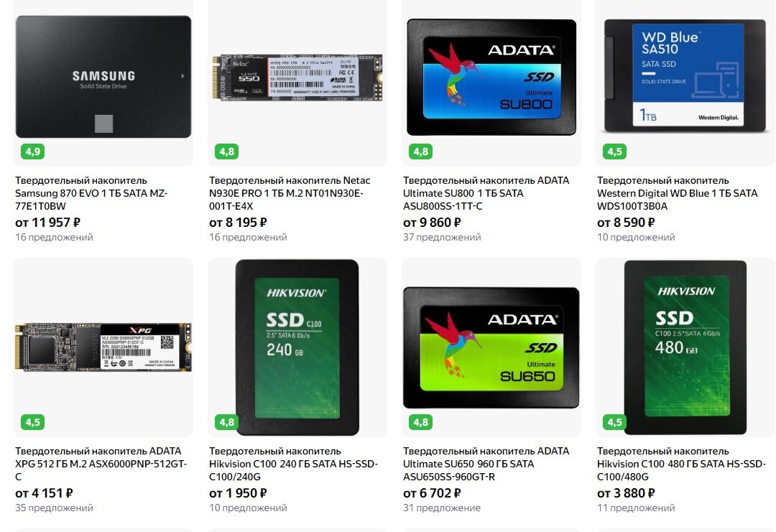View 35 предложений for ADATA XPG 512 ГБ
776x532 pixels.
point(54,508)
